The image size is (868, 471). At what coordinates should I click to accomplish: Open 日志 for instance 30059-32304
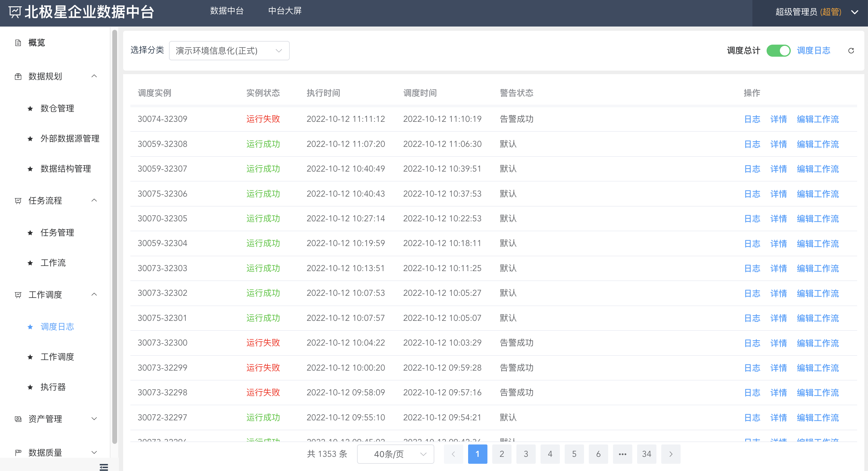tap(752, 244)
